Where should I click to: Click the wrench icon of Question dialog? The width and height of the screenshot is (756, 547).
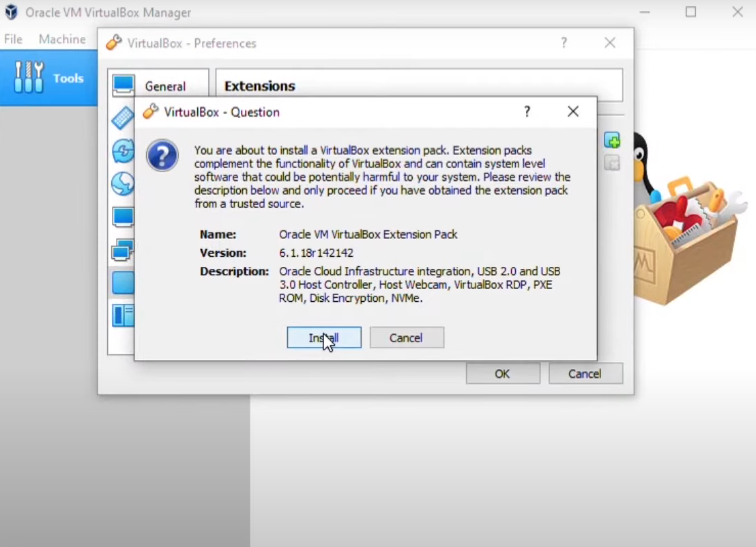[150, 111]
